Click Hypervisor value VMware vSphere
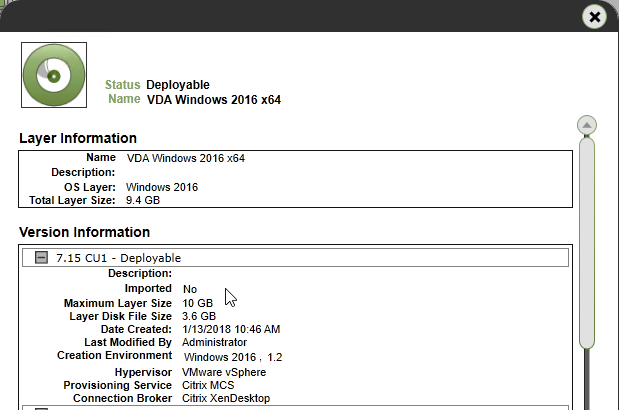 224,372
